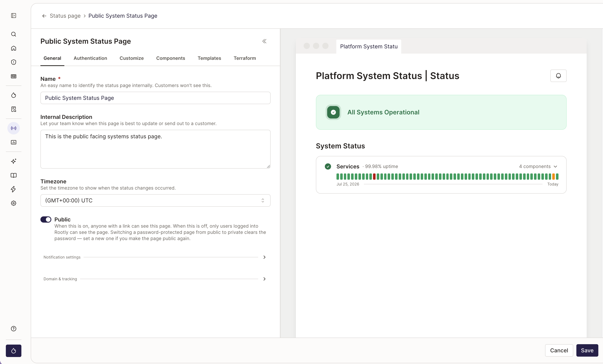
Task: Open the Components tab
Action: coord(170,58)
